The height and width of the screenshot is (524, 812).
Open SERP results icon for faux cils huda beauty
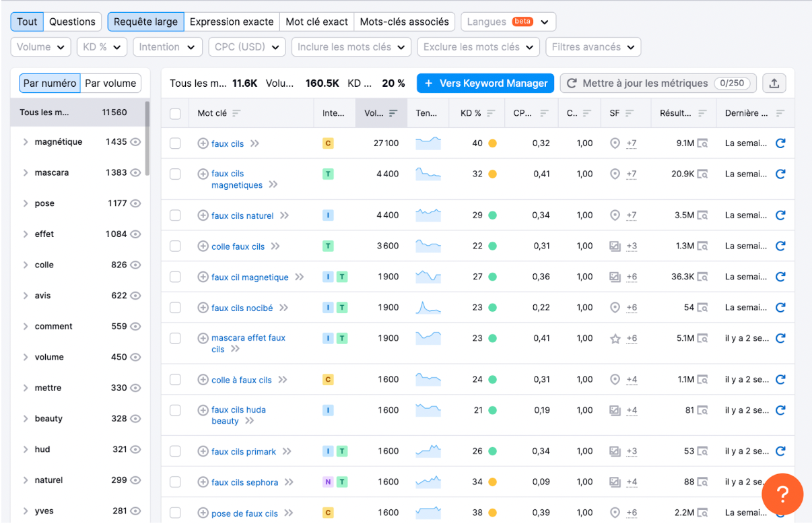tap(702, 410)
